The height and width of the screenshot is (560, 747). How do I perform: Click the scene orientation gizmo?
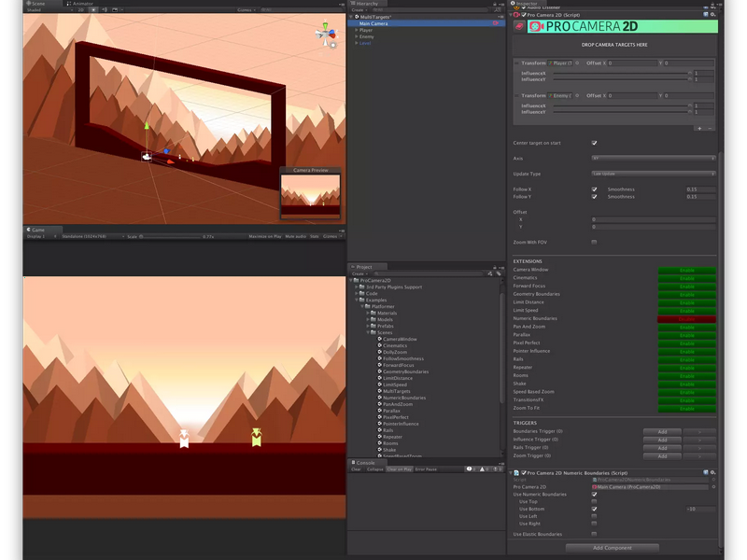326,35
